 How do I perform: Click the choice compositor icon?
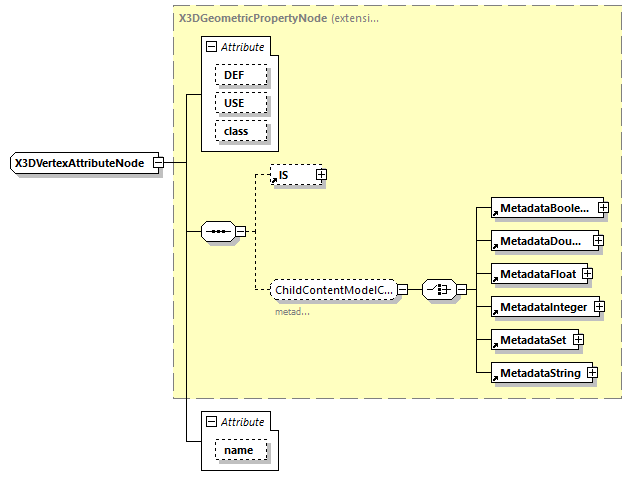437,290
